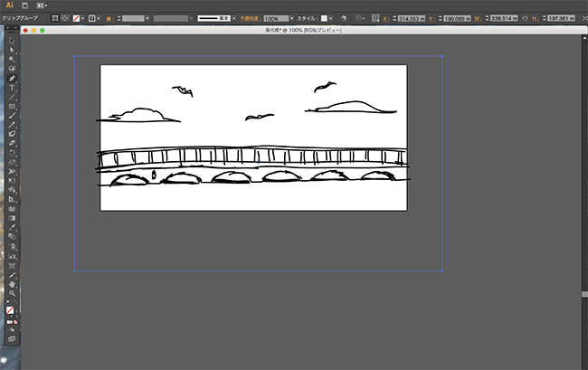Click the bridge sketch artwork image
The width and height of the screenshot is (588, 370).
coord(253,138)
